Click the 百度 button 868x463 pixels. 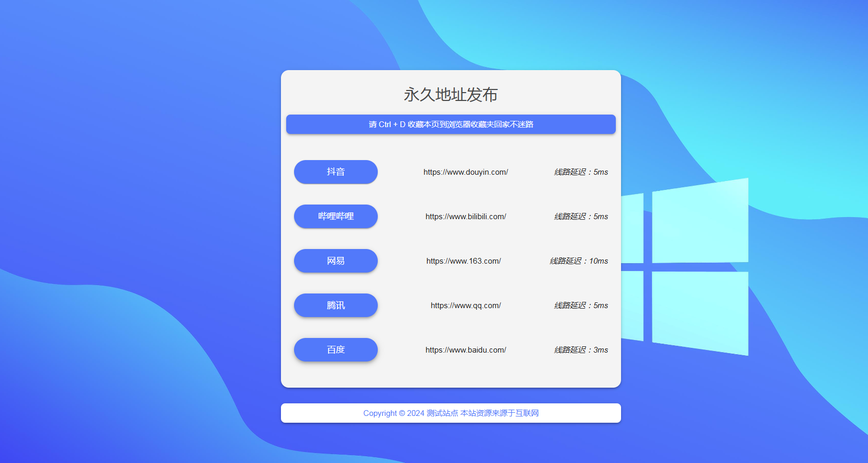(335, 349)
